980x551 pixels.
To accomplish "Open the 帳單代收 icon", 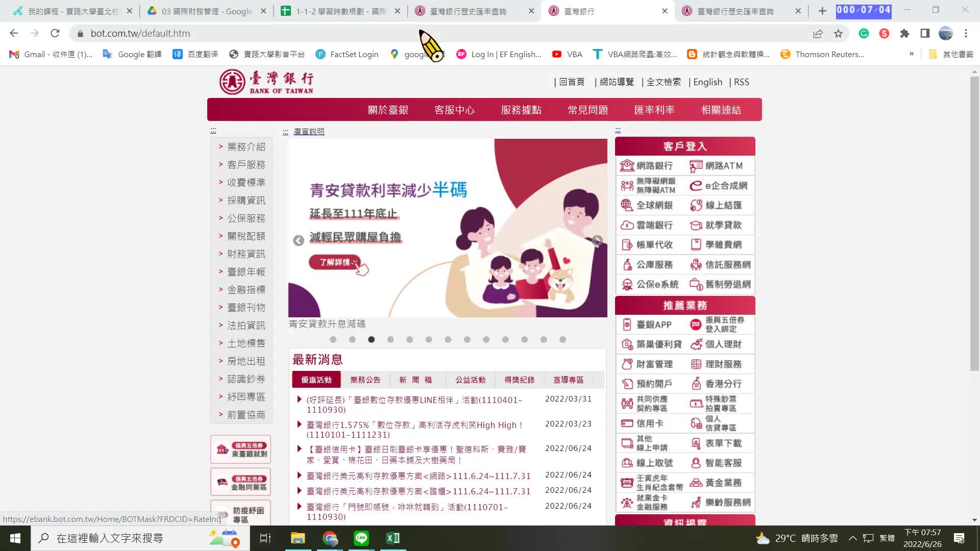I will point(627,245).
